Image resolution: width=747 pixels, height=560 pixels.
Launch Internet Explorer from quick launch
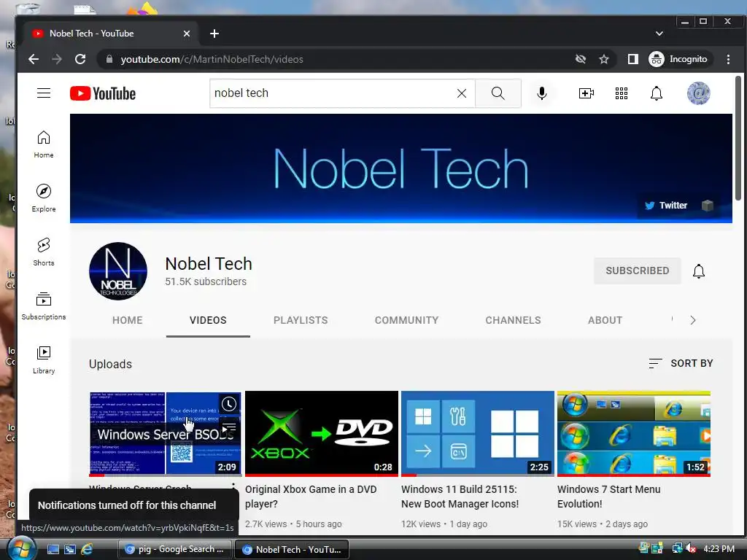(87, 549)
